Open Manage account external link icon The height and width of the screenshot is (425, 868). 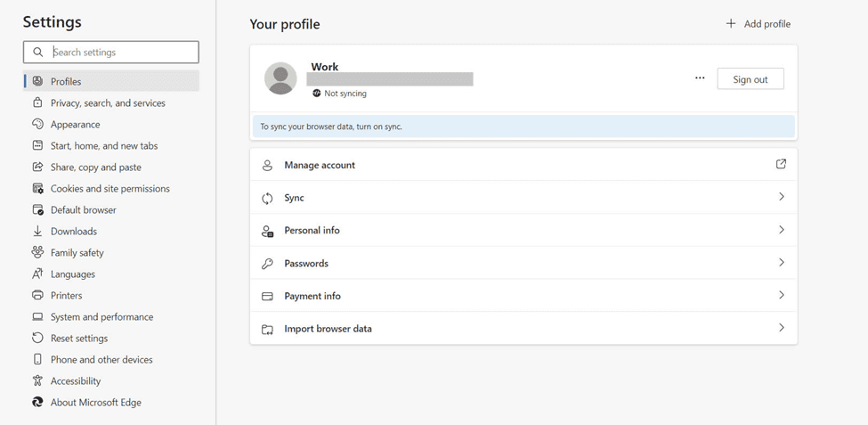[x=781, y=164]
